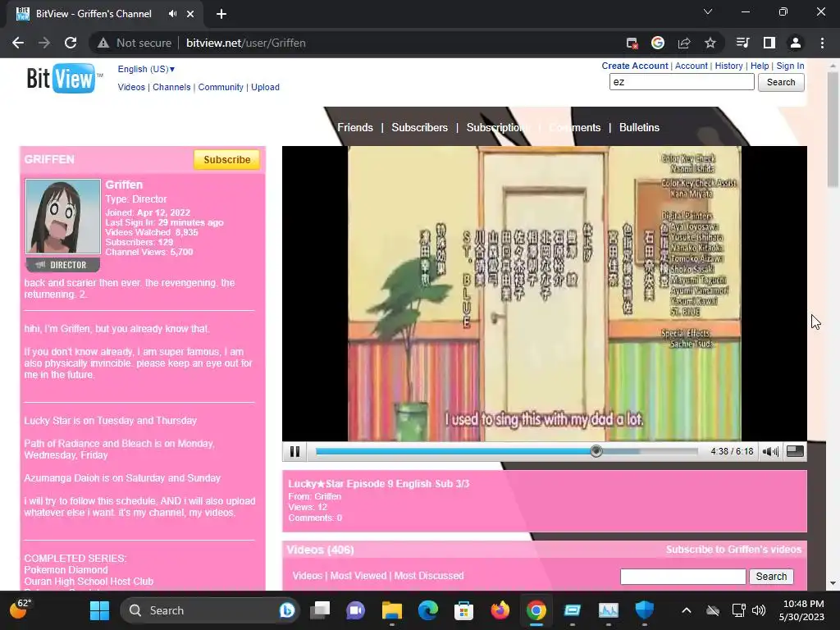Screen dimensions: 840x630
Task: Click Griffen's avatar picture
Action: pyautogui.click(x=63, y=217)
